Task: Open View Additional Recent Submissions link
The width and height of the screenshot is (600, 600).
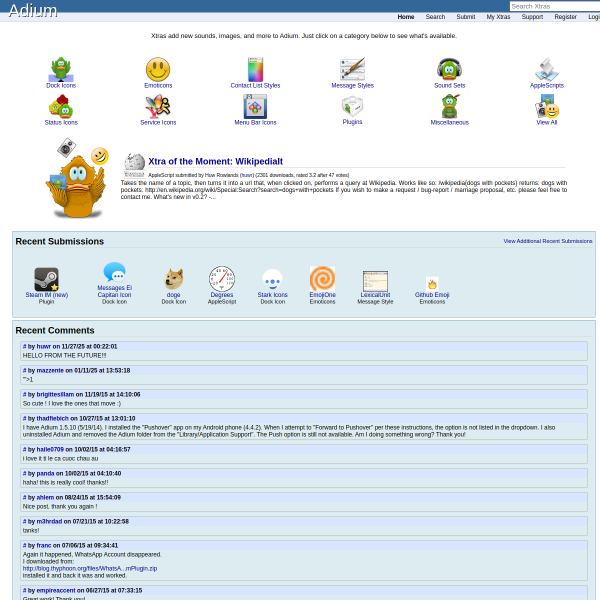Action: click(x=548, y=241)
